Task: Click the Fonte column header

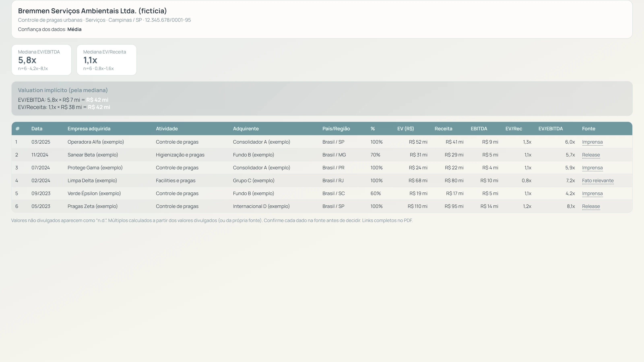Action: [588, 129]
